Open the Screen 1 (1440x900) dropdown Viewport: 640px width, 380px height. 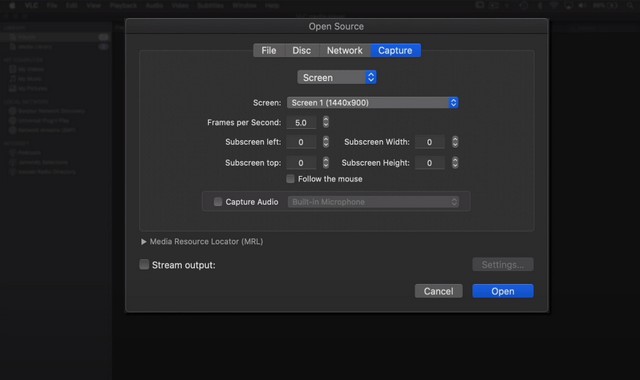pos(373,102)
